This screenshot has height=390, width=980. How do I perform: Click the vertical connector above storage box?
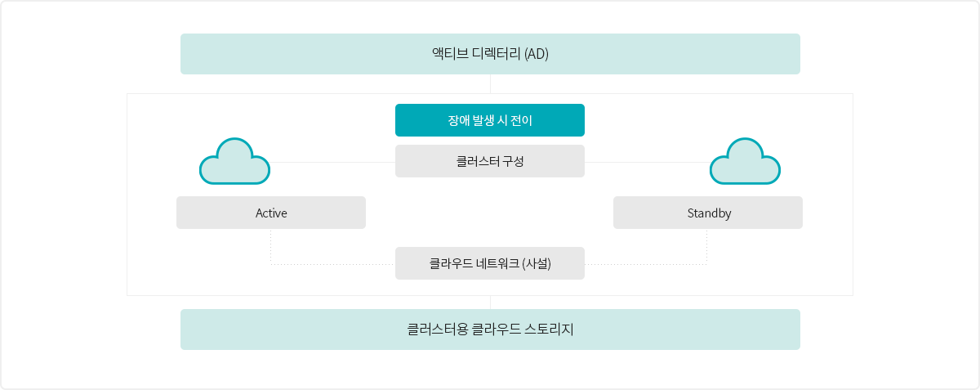[490, 303]
